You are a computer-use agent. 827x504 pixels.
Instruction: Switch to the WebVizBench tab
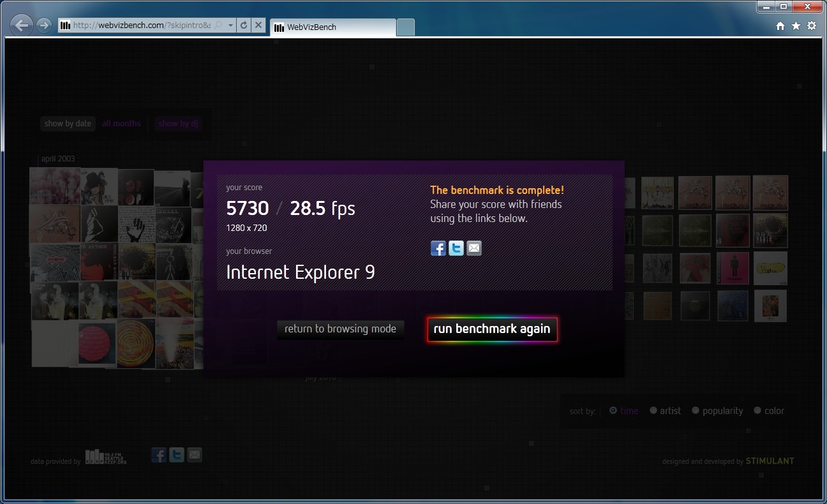point(333,27)
